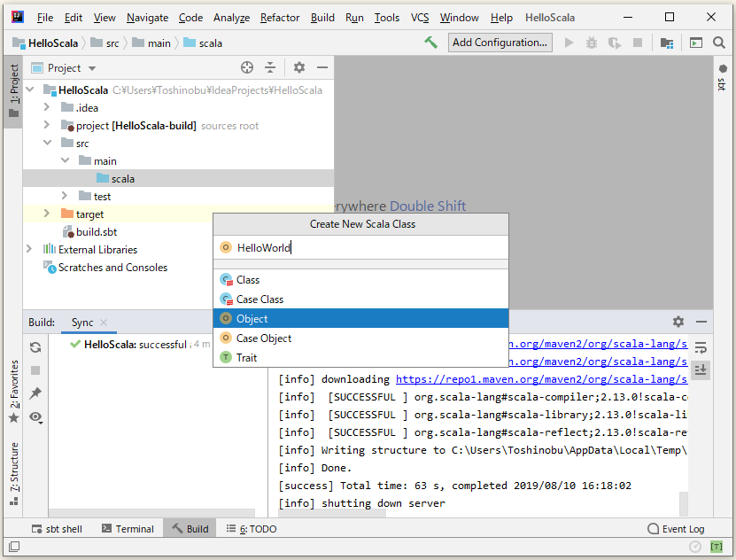Screen dimensions: 736x560
Task: Select Object in the kind list
Action: [x=360, y=318]
